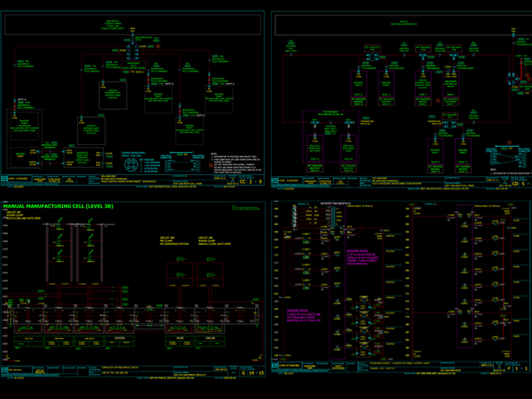This screenshot has height=399, width=532.
Task: Click the CD sheet code in title block
Action: 515,183
